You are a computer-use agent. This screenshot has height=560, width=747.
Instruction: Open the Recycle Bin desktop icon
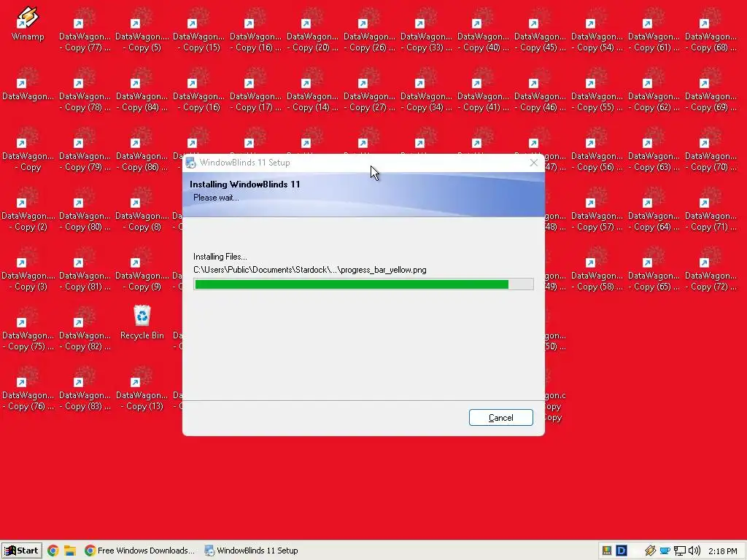[142, 322]
